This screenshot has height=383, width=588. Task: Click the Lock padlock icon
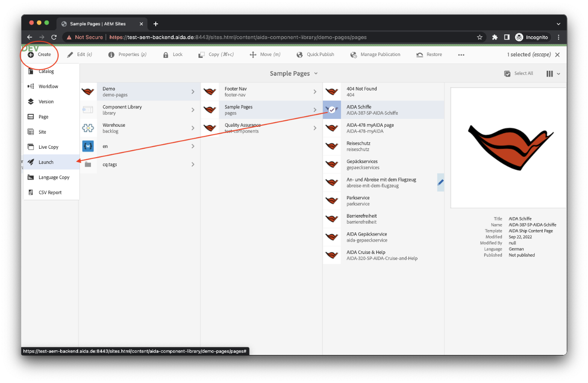pyautogui.click(x=166, y=55)
